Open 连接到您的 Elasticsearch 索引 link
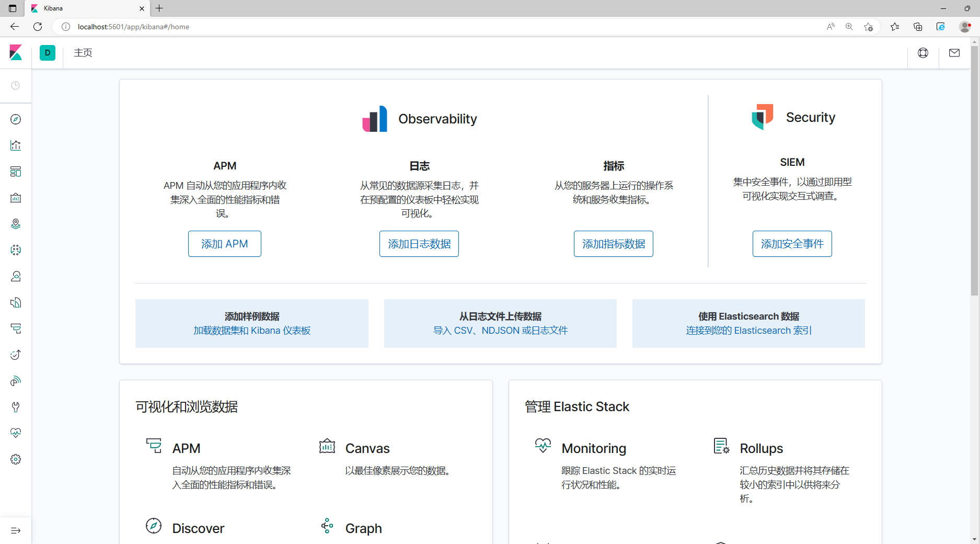The height and width of the screenshot is (544, 980). pos(748,331)
